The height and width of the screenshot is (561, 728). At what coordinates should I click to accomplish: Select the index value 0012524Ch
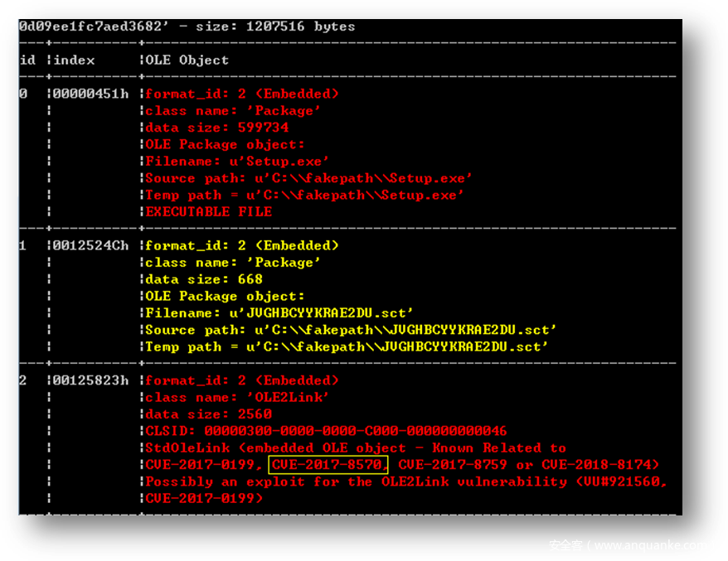(91, 245)
